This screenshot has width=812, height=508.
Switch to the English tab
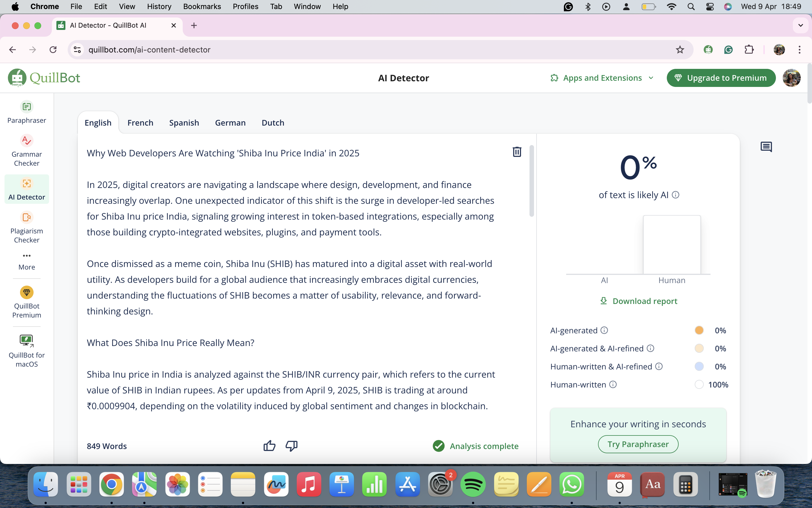click(98, 123)
